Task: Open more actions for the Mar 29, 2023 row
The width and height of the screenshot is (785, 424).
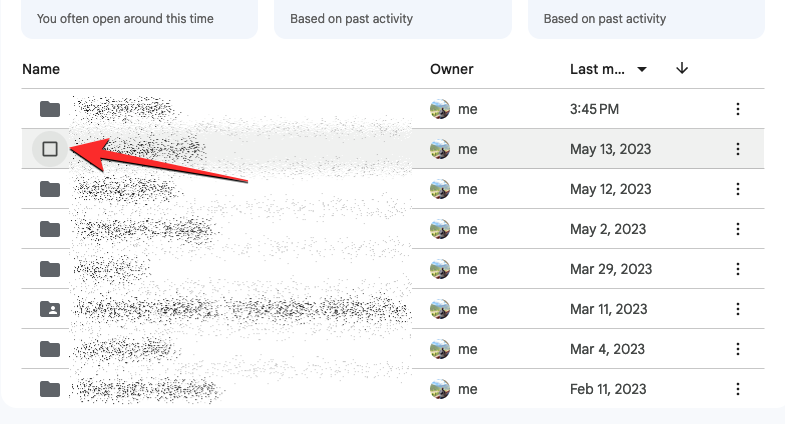Action: 738,269
